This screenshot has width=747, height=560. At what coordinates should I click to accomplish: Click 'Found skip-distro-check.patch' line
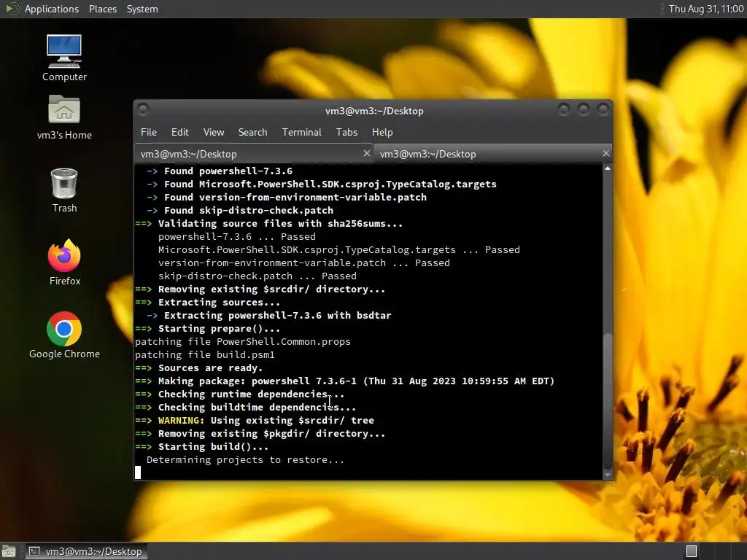(249, 211)
